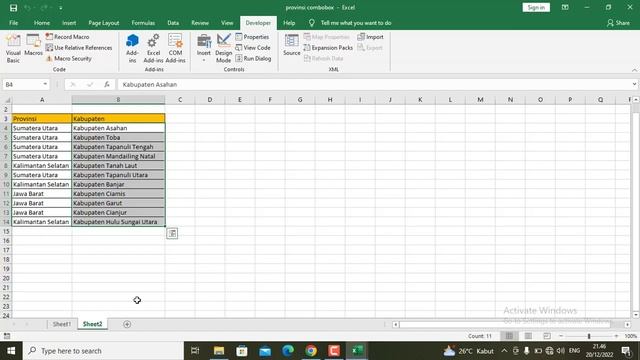The height and width of the screenshot is (360, 640).
Task: Click the zoom in plus button
Action: (x=616, y=336)
